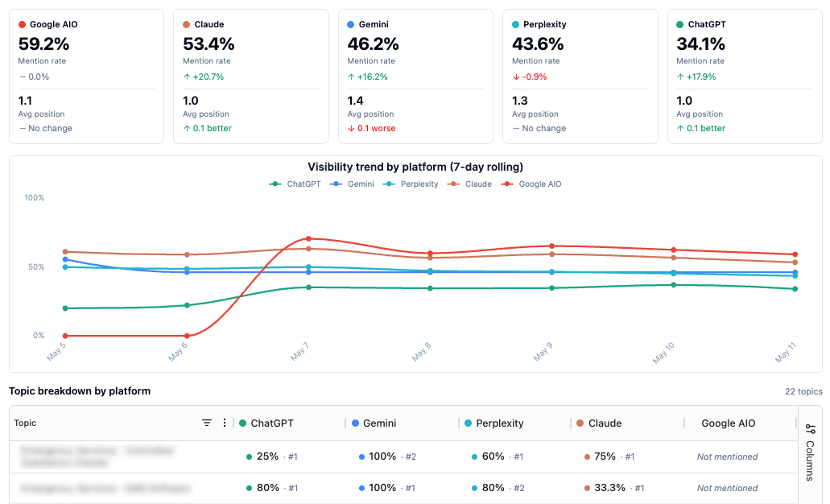Sort by the Topic column header
830x504 pixels.
[x=25, y=423]
